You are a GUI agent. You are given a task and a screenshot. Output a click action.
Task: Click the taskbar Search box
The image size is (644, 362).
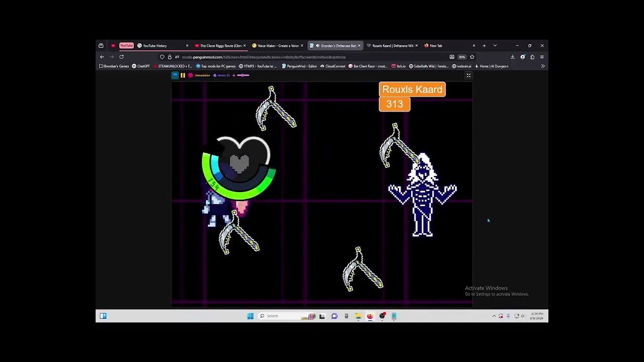287,316
